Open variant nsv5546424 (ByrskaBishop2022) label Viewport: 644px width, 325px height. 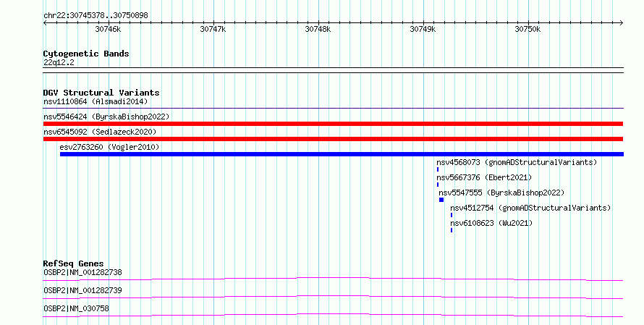[x=106, y=117]
